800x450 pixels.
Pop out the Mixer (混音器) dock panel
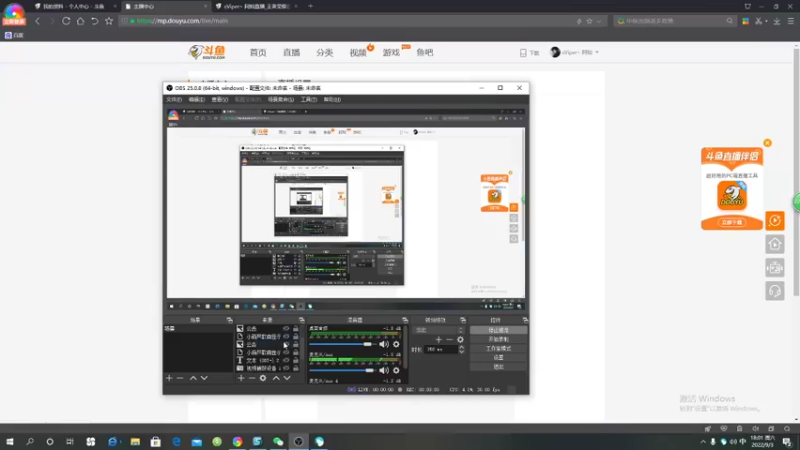(x=405, y=320)
